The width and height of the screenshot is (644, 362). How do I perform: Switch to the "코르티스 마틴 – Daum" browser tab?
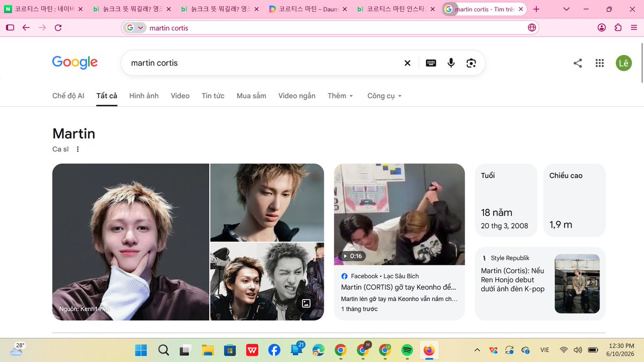(x=308, y=9)
